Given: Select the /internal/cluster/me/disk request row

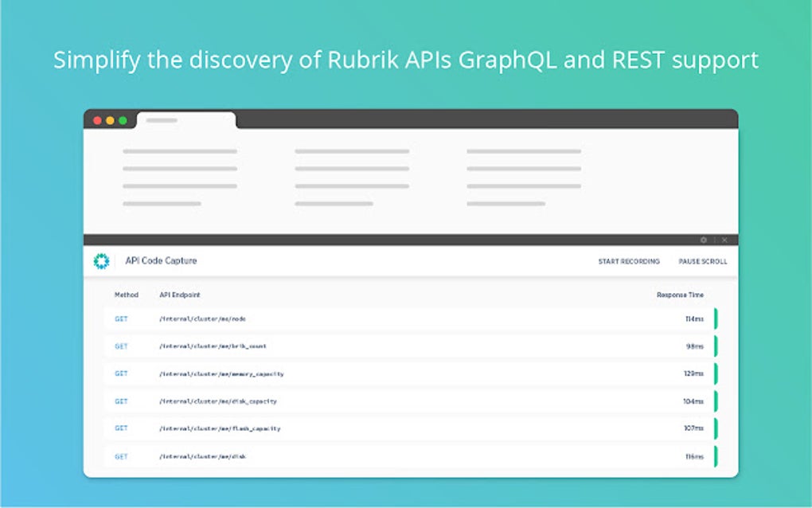Looking at the screenshot, I should point(200,456).
